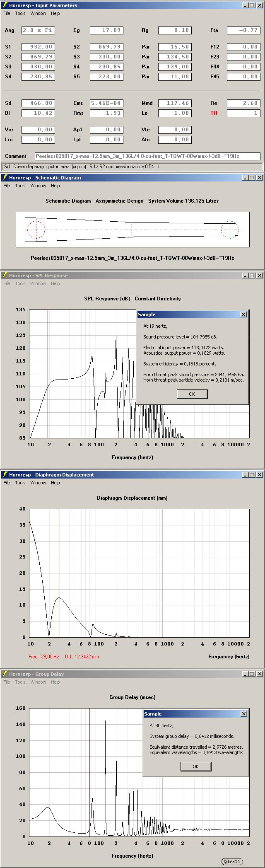The image size is (265, 868).
Task: Click the red marker line in Group Delay chart
Action: [90, 772]
